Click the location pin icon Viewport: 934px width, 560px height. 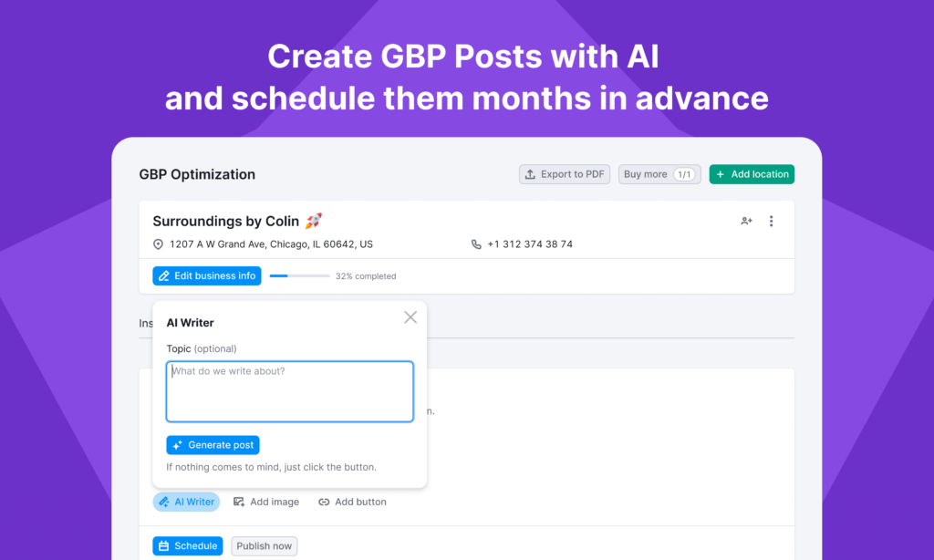tap(158, 244)
